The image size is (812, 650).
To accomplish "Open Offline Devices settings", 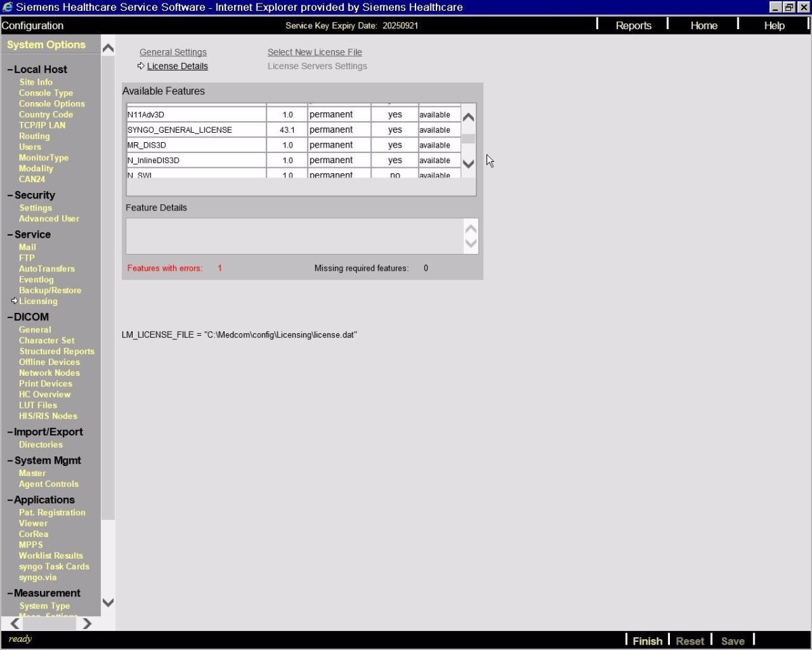I will pos(49,362).
